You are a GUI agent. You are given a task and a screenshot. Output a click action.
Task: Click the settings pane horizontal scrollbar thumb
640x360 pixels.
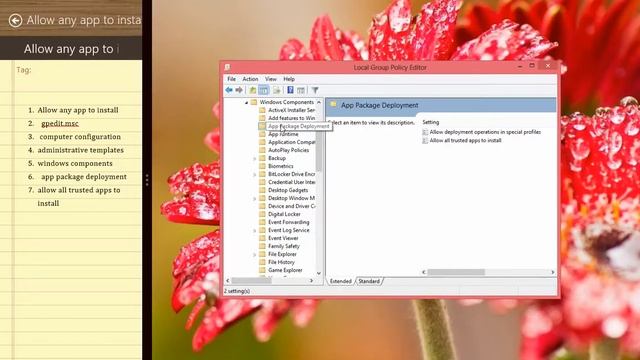[456, 272]
